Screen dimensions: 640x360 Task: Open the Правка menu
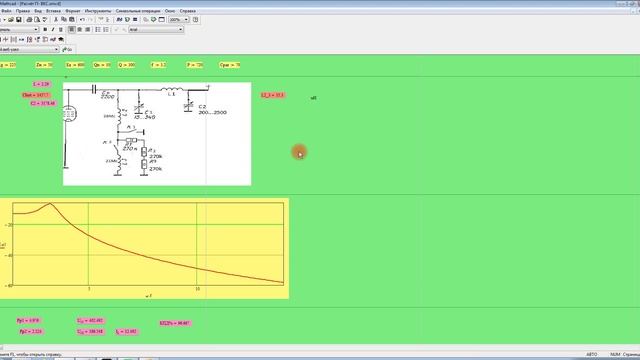coord(23,11)
